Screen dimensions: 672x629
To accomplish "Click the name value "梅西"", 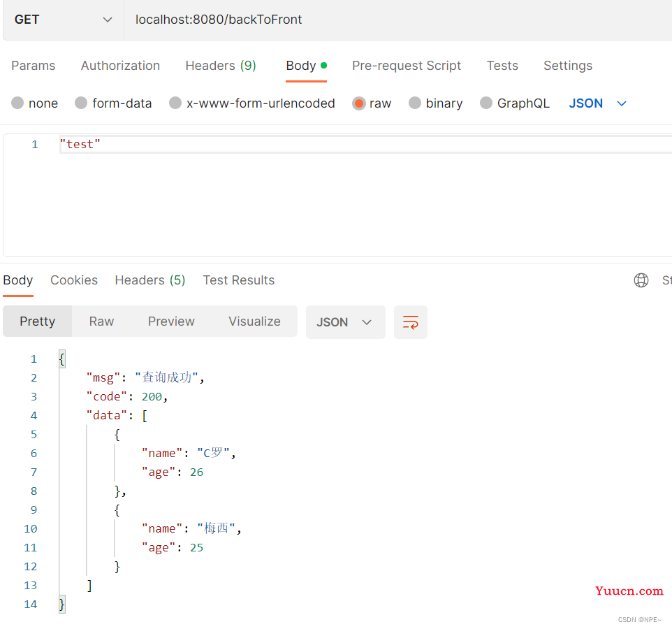I will coord(217,528).
